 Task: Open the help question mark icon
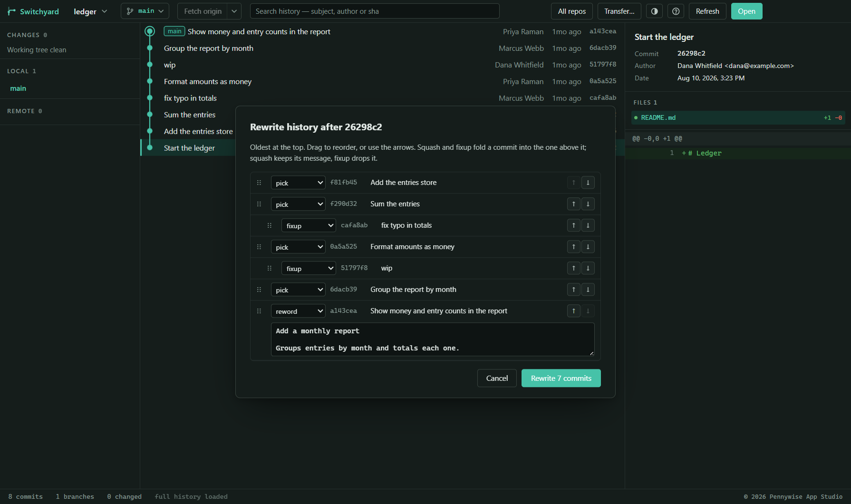click(x=676, y=11)
